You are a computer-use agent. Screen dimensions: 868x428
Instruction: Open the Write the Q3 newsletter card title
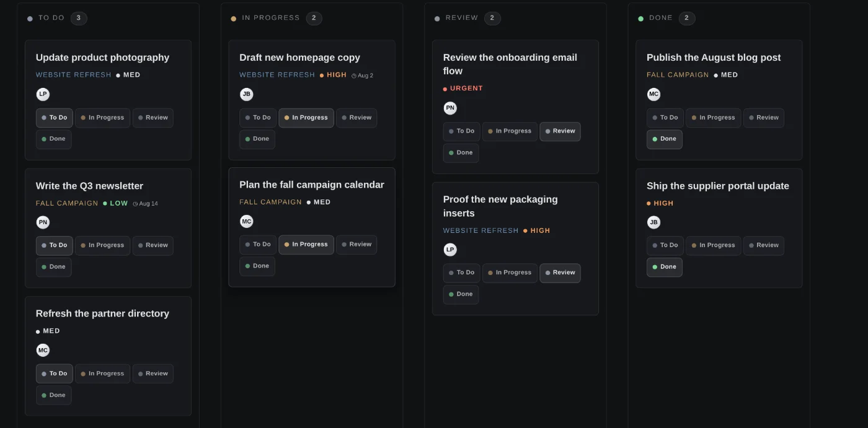point(89,186)
